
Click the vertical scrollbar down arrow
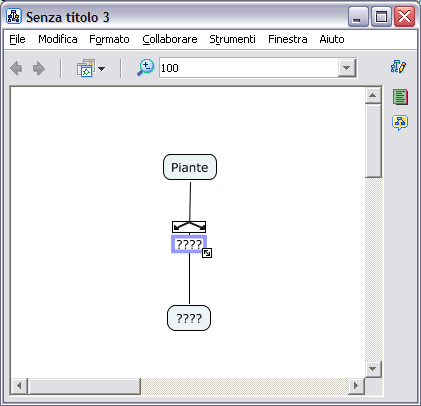click(373, 369)
